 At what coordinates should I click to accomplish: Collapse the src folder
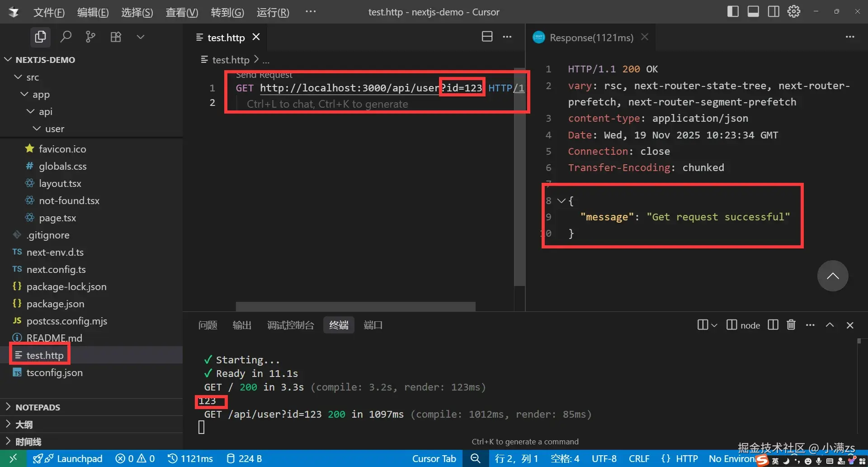[19, 77]
